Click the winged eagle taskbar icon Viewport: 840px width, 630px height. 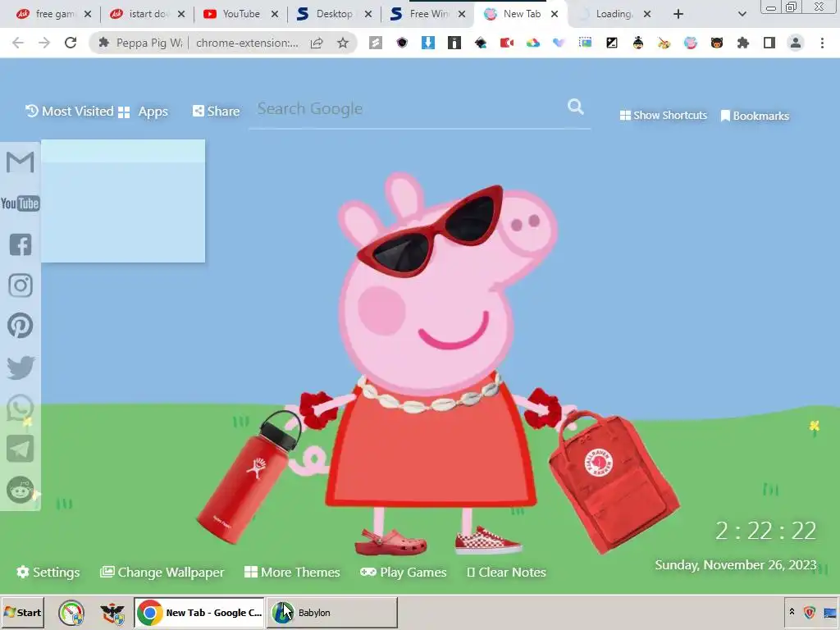(112, 613)
